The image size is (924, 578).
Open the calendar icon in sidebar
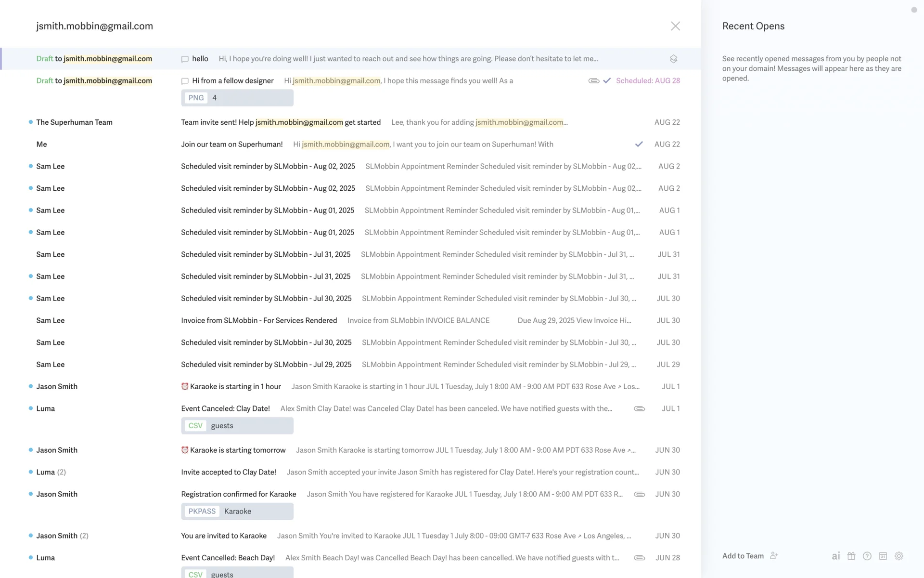(x=883, y=556)
